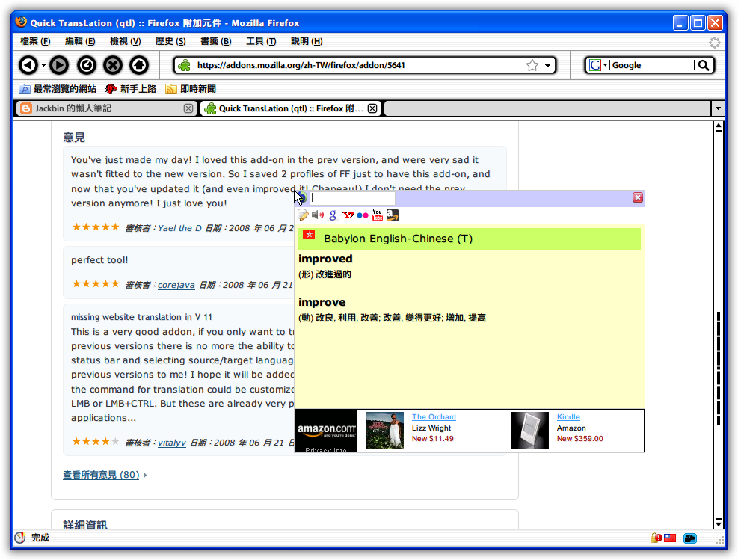Open the 歷史 (S) menu

point(170,41)
